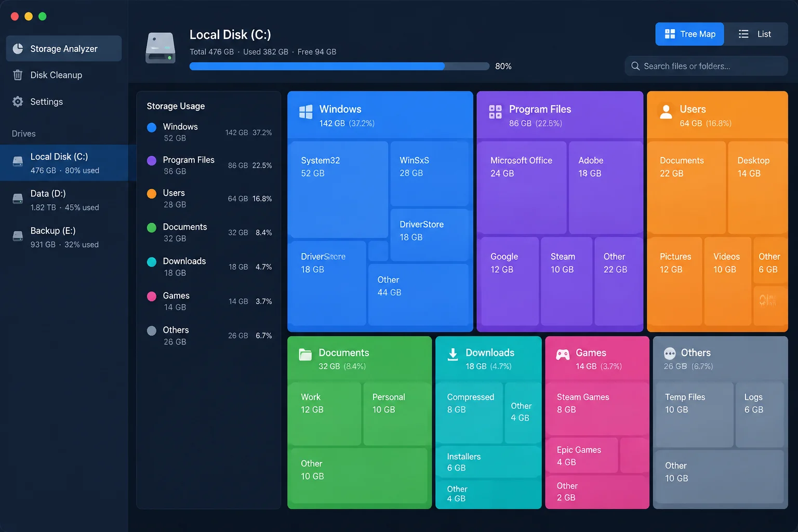Select the Pictures 12 GB block
The height and width of the screenshot is (532, 798).
click(x=675, y=281)
